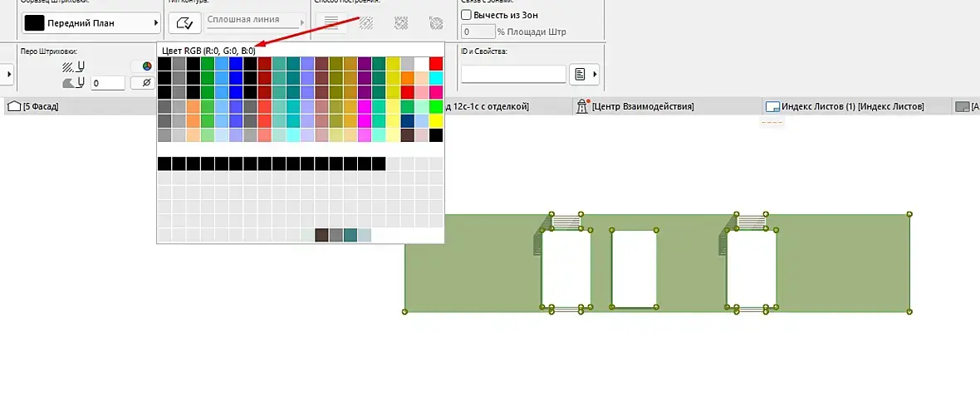Pick the pale blue-gray swatch in bottom custom row
980x395 pixels.
coord(365,235)
